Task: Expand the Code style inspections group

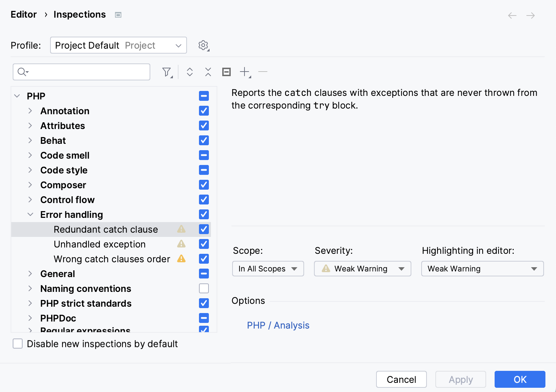Action: click(x=30, y=170)
